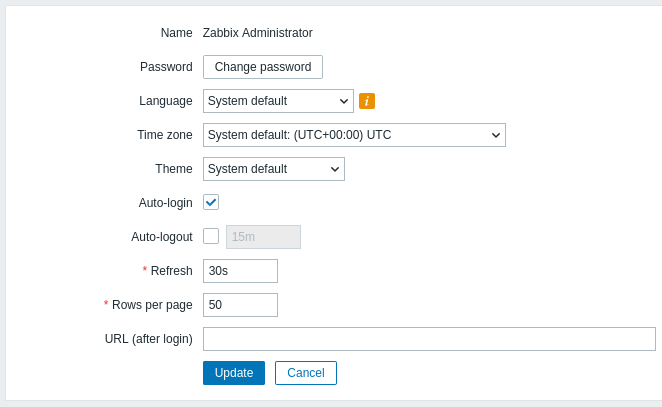
Task: Click the URL (after login) field
Action: pos(429,339)
